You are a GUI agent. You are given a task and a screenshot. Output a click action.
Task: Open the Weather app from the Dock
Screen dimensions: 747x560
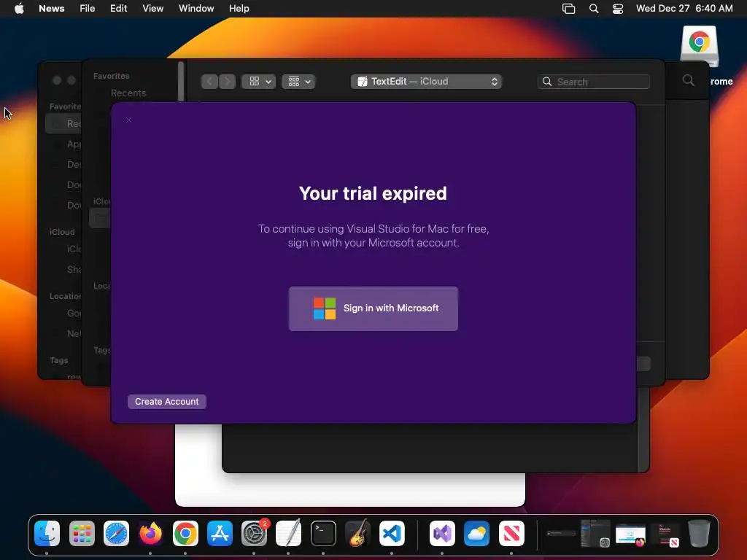[x=477, y=533]
